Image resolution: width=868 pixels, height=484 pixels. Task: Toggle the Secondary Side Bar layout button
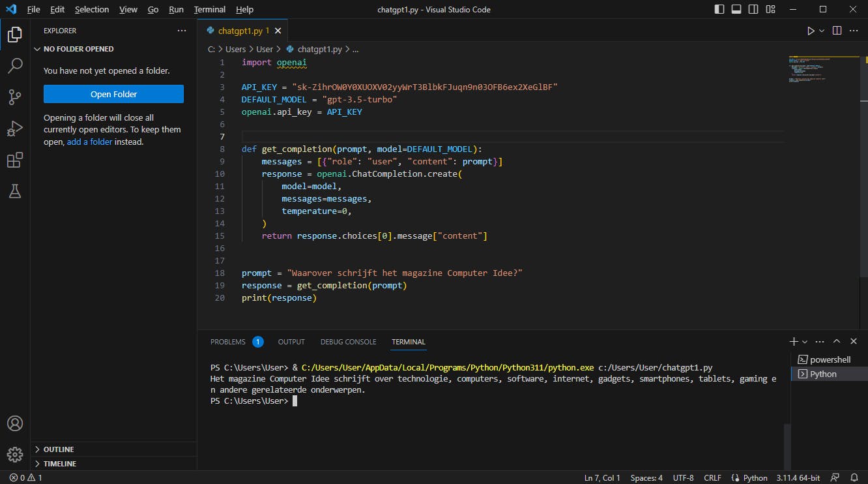pos(753,10)
